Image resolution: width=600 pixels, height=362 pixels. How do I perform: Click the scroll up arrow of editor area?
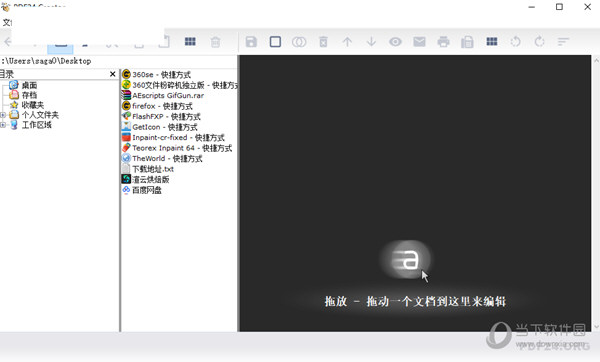[596, 60]
